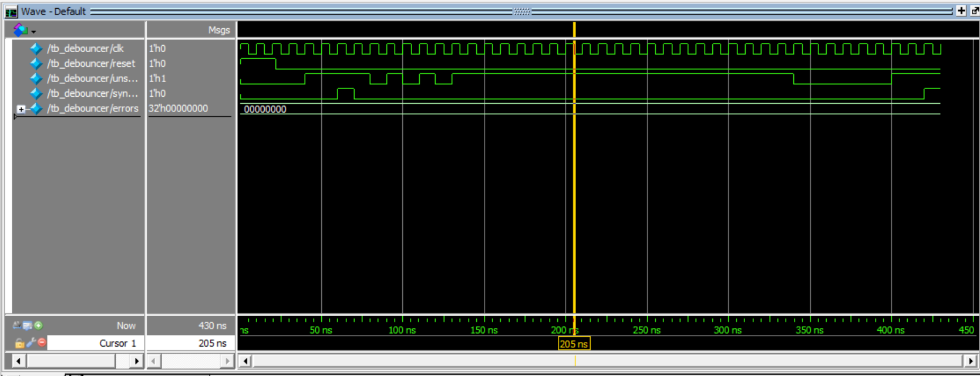This screenshot has height=376, width=980.
Task: Click the edit grid and timeline icon
Action: click(x=27, y=326)
